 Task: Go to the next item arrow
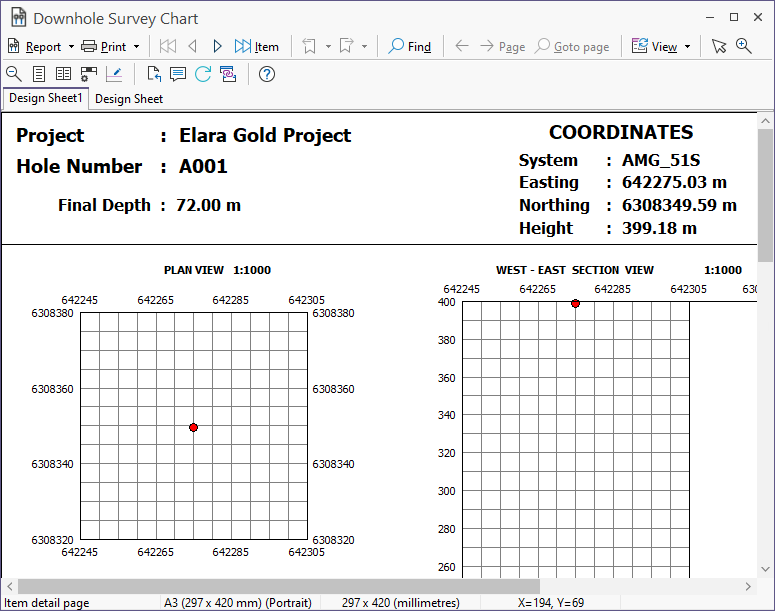click(x=217, y=46)
